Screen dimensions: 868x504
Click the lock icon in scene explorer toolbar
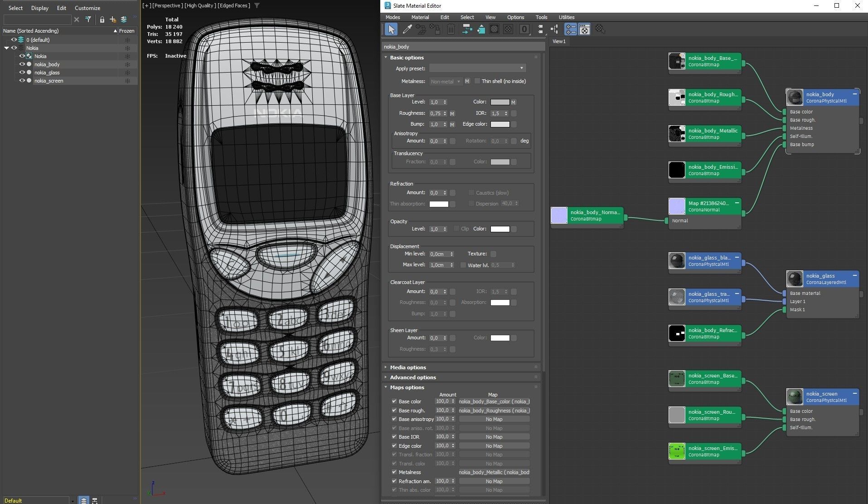(102, 20)
